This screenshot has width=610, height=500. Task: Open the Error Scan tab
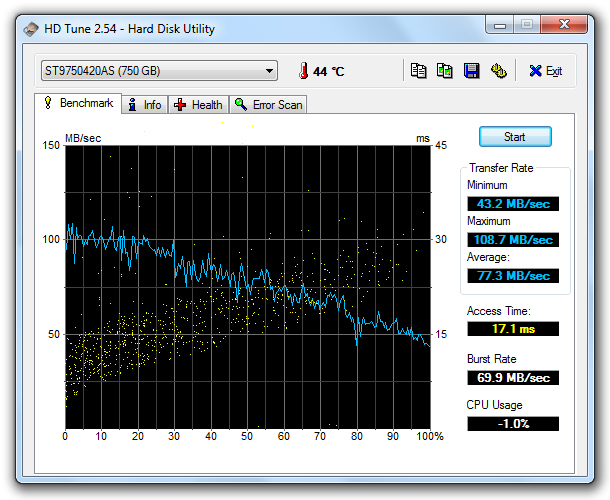click(268, 105)
